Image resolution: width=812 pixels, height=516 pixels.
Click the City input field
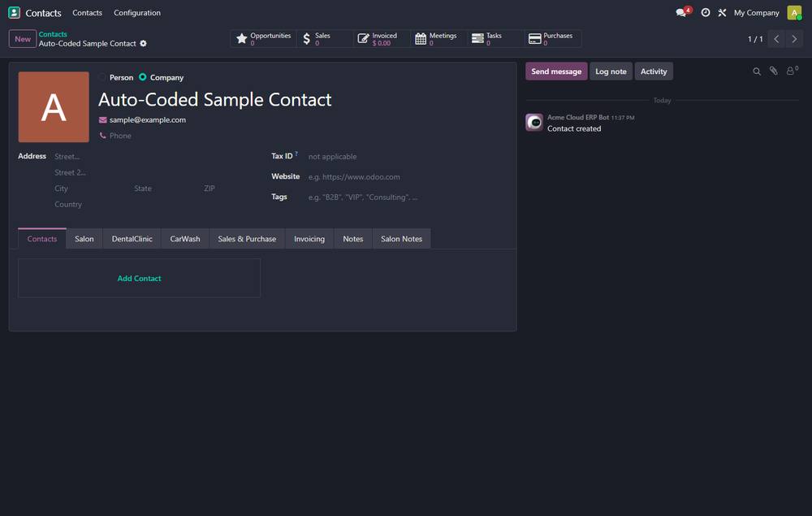point(93,189)
